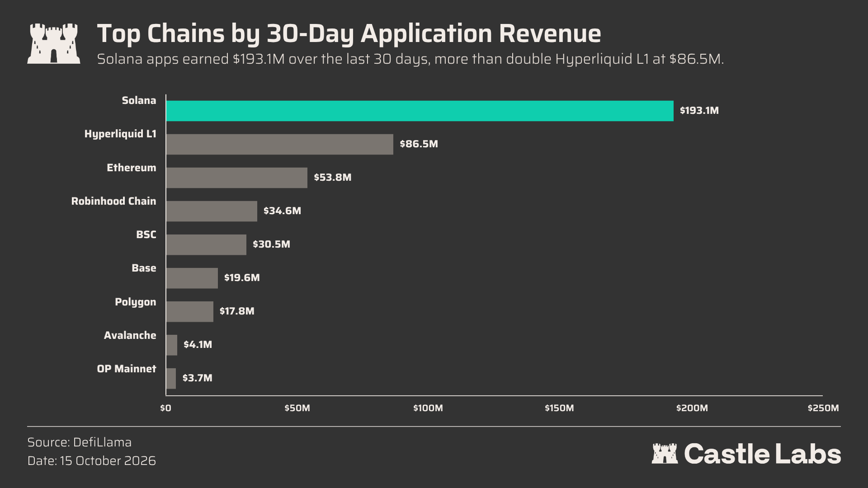This screenshot has width=868, height=488.
Task: Click the "Ethereum" category label
Action: click(x=132, y=168)
